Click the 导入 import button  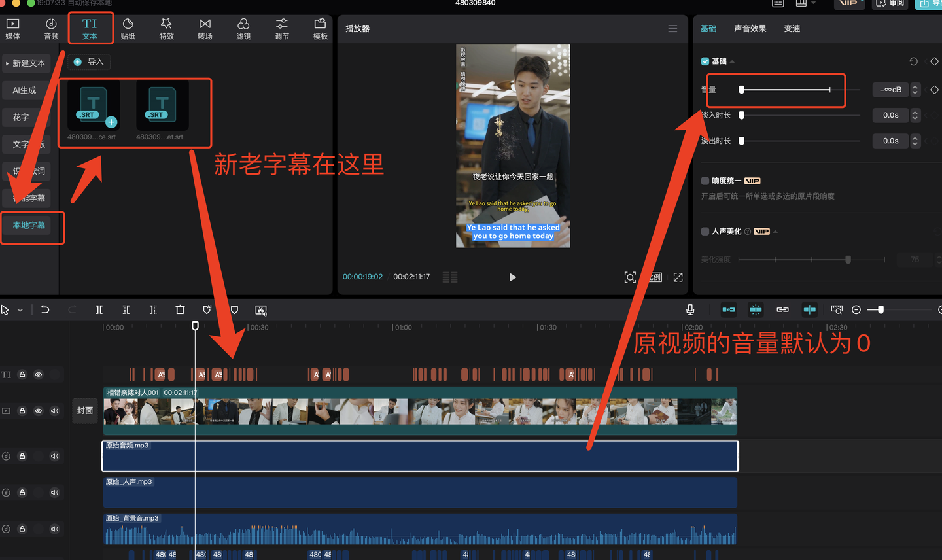(x=89, y=61)
